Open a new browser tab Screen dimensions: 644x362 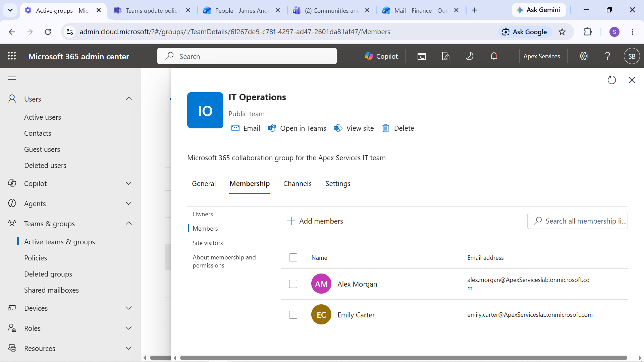coord(475,10)
